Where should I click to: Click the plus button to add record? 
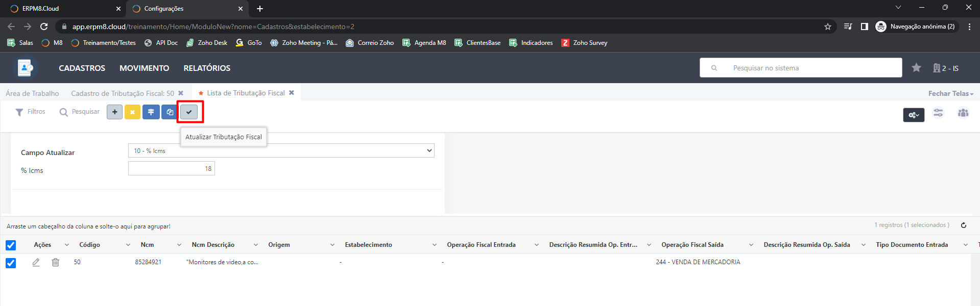pyautogui.click(x=114, y=112)
